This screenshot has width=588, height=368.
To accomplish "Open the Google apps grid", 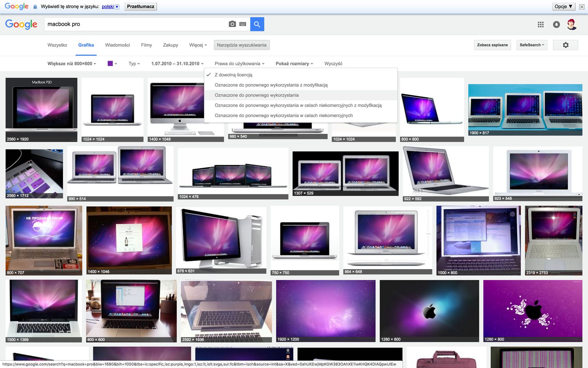I will [540, 24].
